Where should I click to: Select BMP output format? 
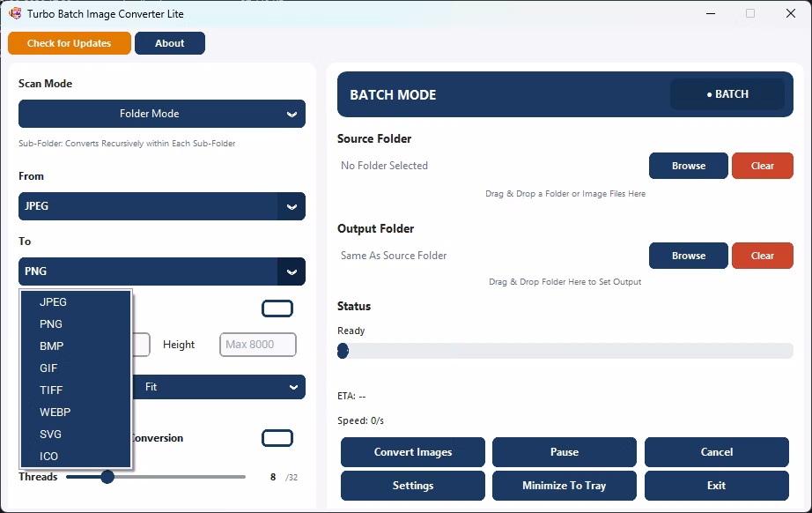point(76,346)
